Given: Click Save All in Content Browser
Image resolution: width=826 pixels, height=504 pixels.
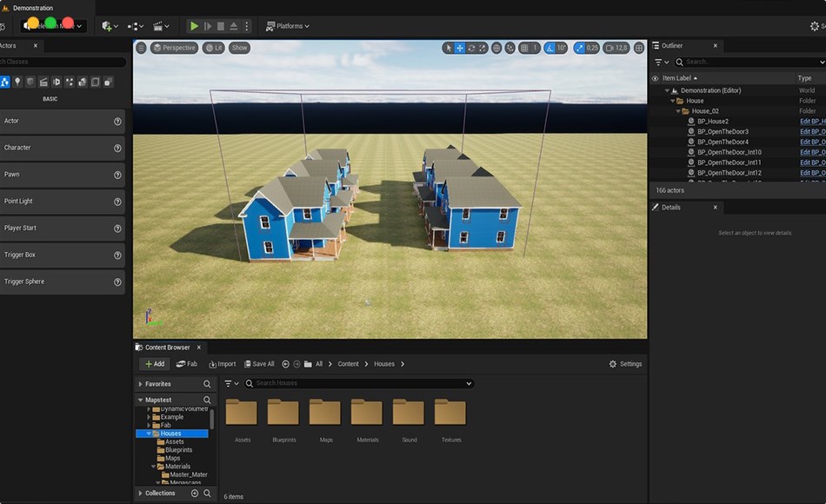Looking at the screenshot, I should click(259, 364).
